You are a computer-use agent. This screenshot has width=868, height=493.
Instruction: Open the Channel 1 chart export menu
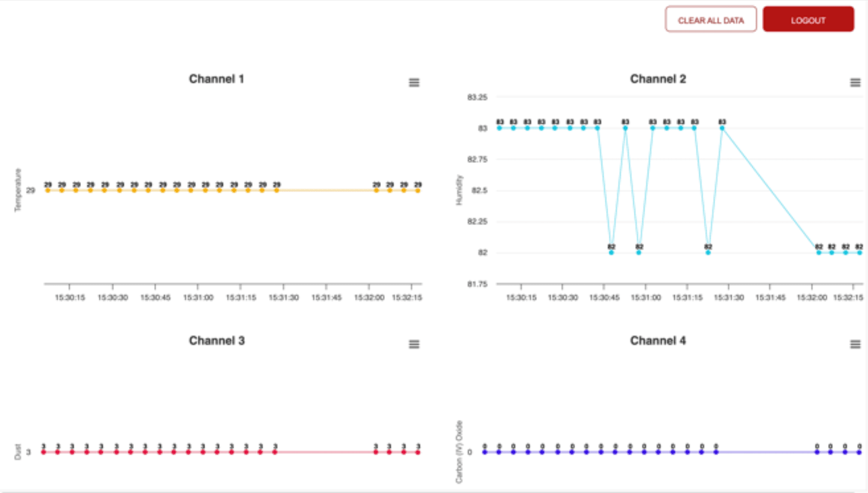pos(413,82)
